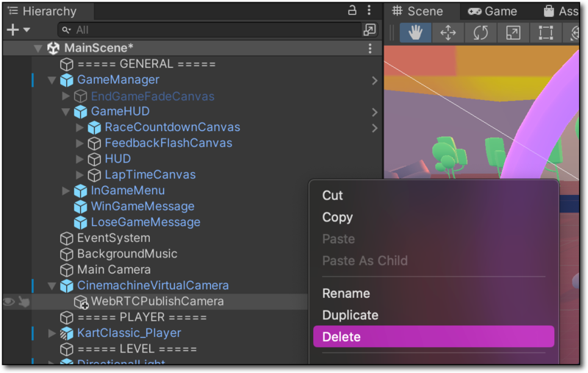588x373 pixels.
Task: Select the Hand tool in Scene toolbar
Action: point(416,33)
